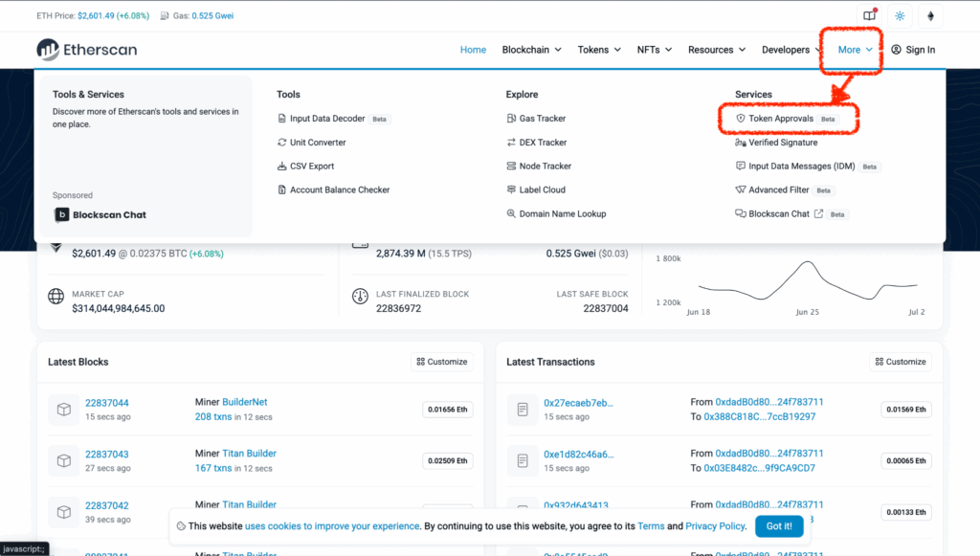Click the Gas 0.525 Gwei link

pos(212,15)
